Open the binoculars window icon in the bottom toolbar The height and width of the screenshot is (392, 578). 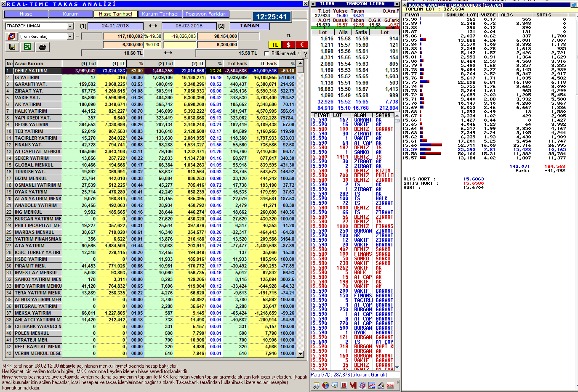point(317,385)
